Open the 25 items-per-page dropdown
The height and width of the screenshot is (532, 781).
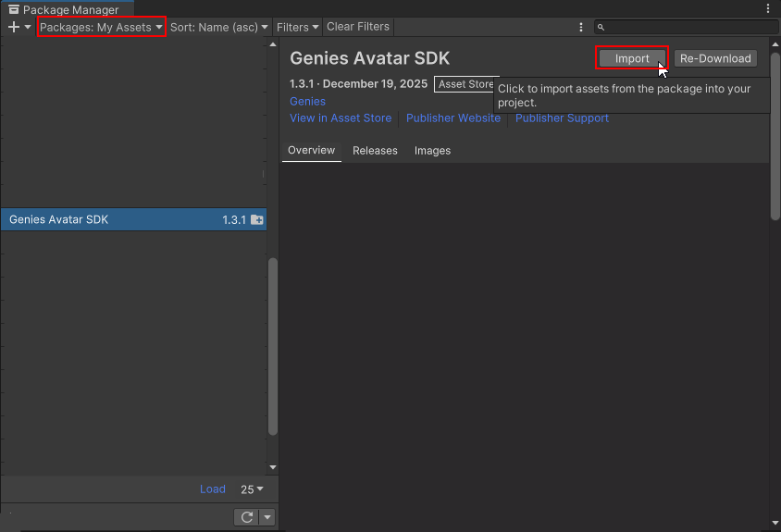(x=252, y=489)
